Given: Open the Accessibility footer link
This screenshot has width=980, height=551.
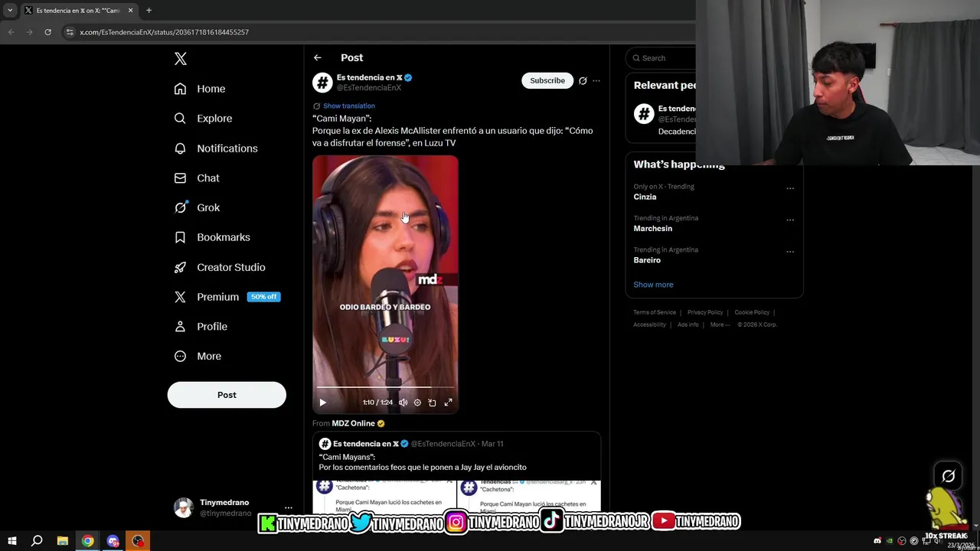Looking at the screenshot, I should pos(649,324).
